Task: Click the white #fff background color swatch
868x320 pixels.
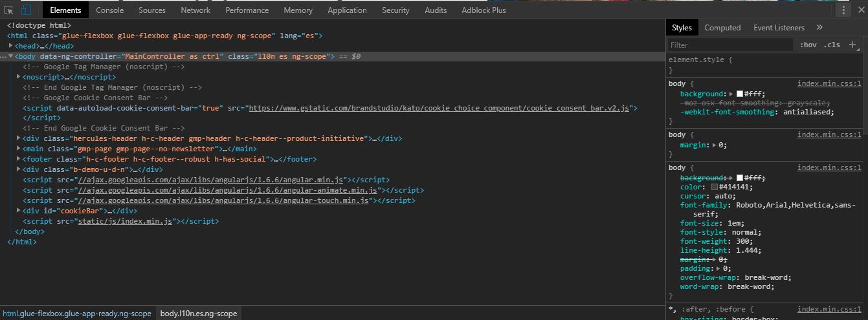Action: pos(740,94)
